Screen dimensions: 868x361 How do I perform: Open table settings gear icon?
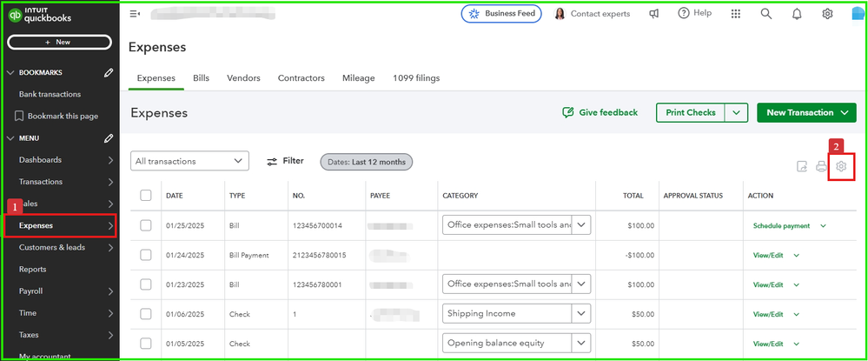[x=841, y=167]
